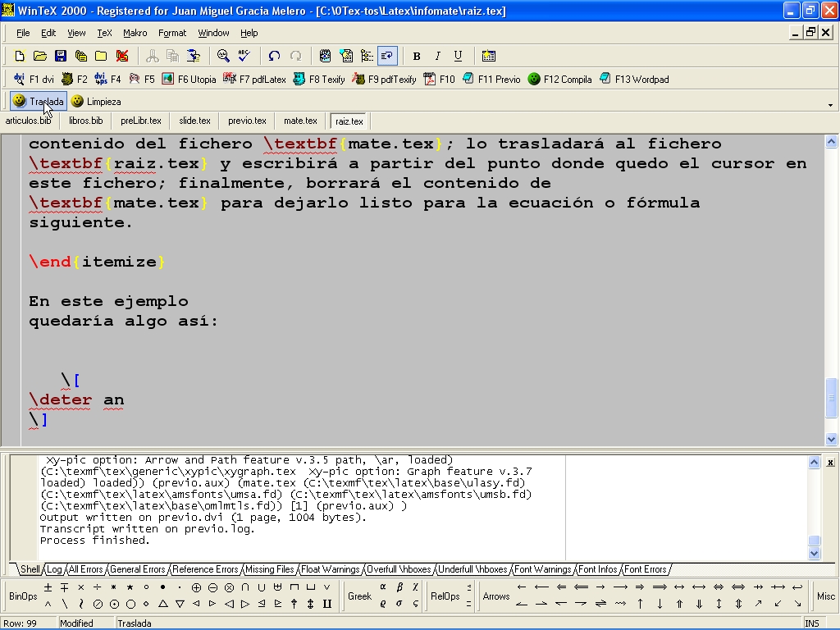The width and height of the screenshot is (840, 630).
Task: Insert the plus-minus BinOps symbol
Action: [48, 587]
